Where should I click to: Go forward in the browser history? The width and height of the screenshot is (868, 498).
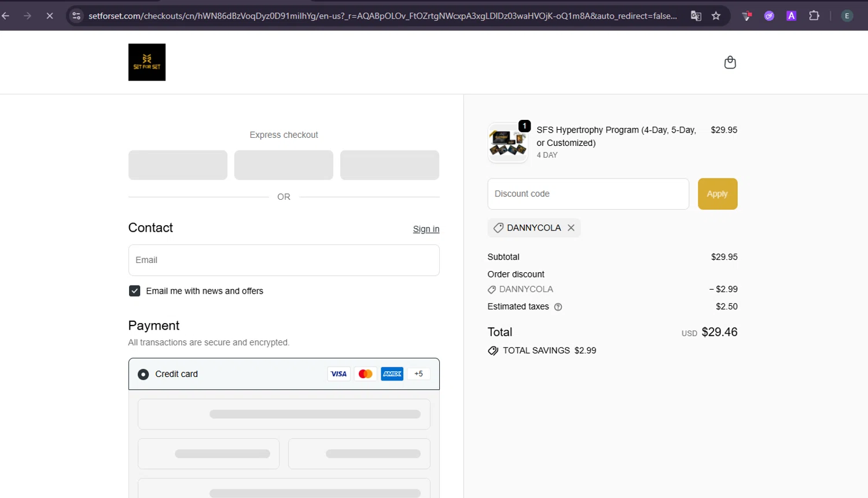(27, 16)
